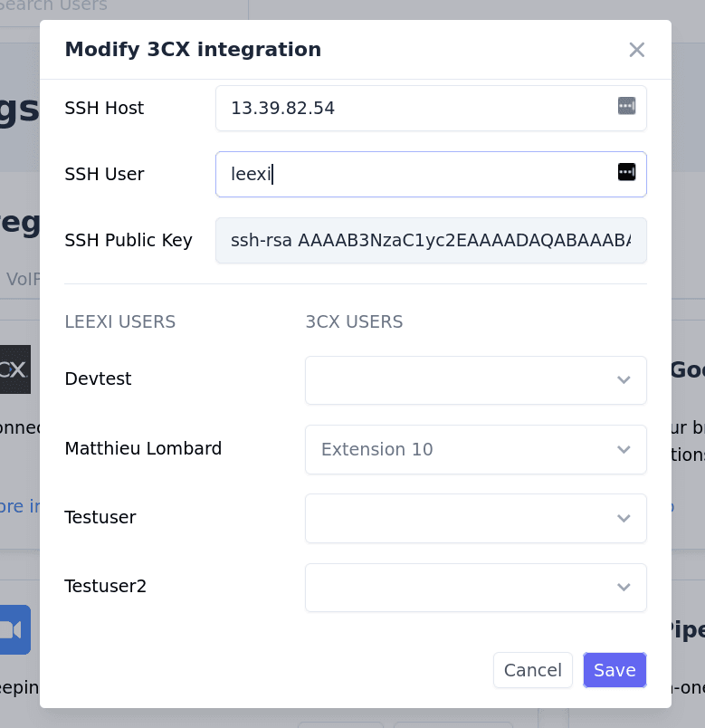This screenshot has height=728, width=705.
Task: Click the 3CX USERS column header
Action: pyautogui.click(x=354, y=322)
